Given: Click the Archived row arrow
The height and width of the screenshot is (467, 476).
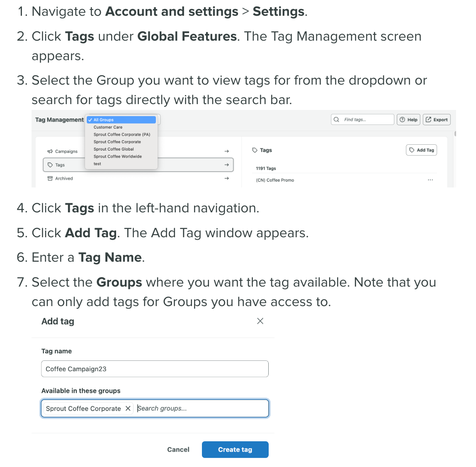Looking at the screenshot, I should point(226,178).
